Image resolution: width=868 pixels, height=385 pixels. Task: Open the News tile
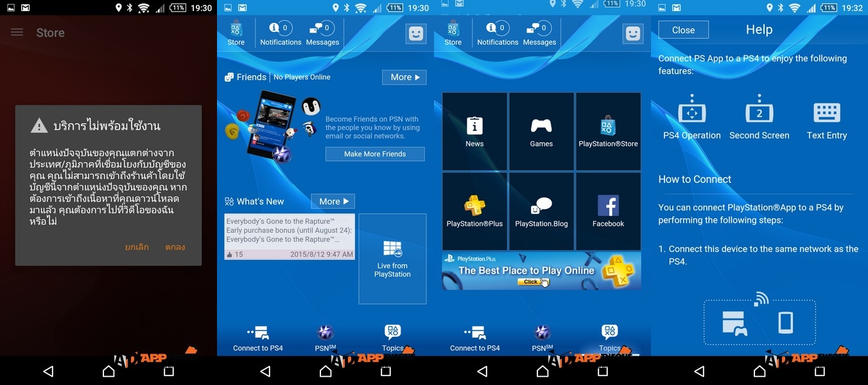[474, 132]
